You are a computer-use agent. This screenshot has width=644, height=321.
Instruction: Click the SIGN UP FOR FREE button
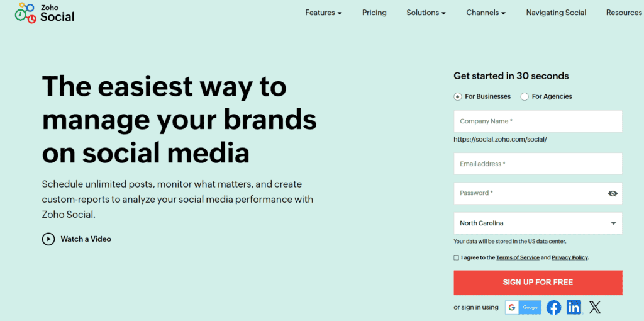[538, 283]
